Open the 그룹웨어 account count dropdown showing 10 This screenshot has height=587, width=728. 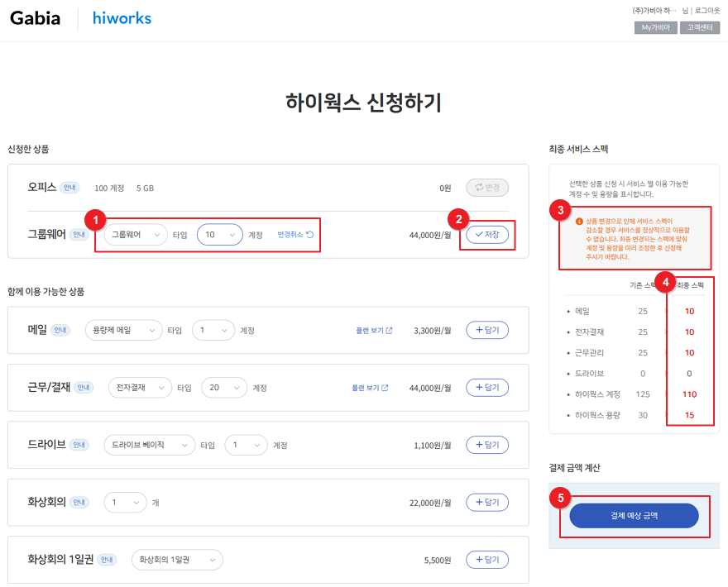(x=219, y=235)
